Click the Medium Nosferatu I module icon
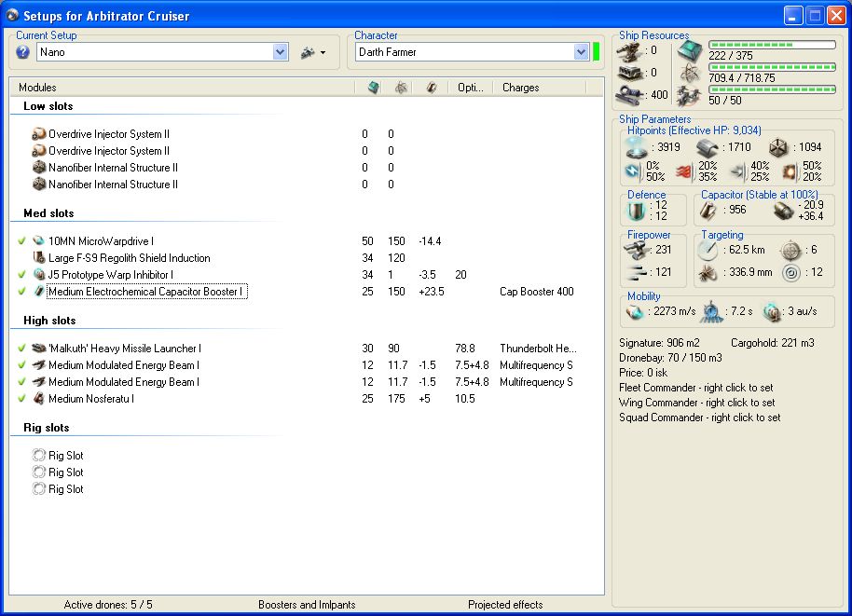 tap(39, 399)
